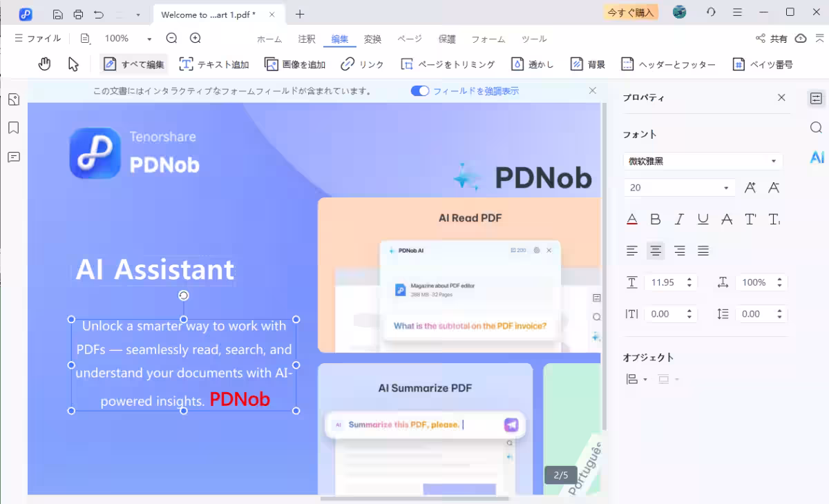Toggle bold text formatting
This screenshot has width=829, height=504.
point(656,220)
